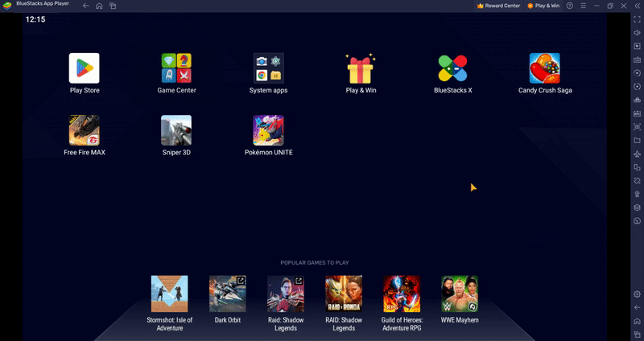Open game controls keyboard icon in sidebar
This screenshot has height=341, width=644.
[x=637, y=60]
